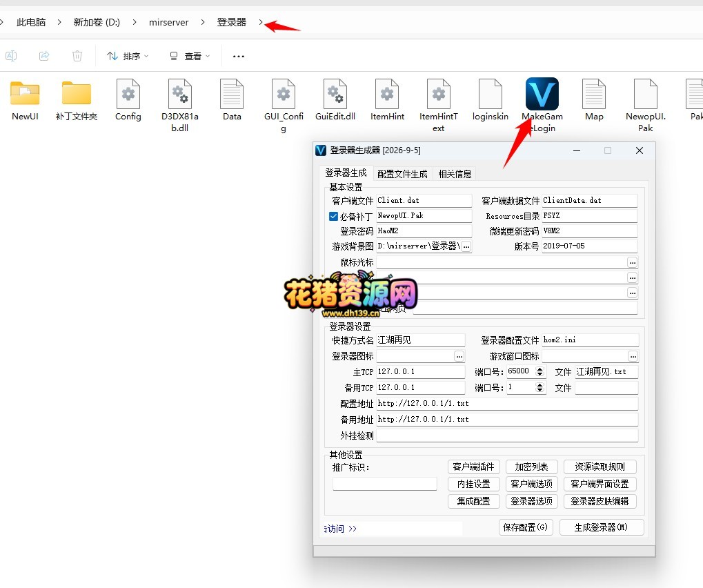The width and height of the screenshot is (703, 588).
Task: Click the rename icon in Explorer toolbar
Action: 11,56
